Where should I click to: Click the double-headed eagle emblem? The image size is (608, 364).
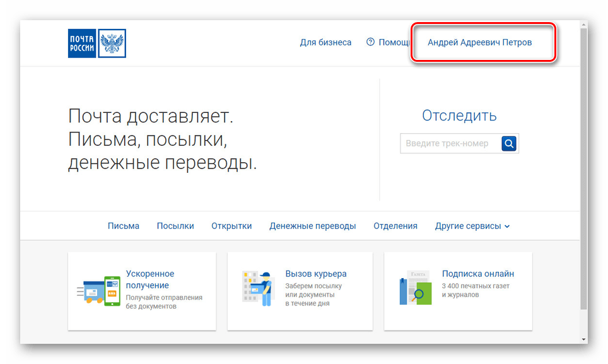[112, 43]
